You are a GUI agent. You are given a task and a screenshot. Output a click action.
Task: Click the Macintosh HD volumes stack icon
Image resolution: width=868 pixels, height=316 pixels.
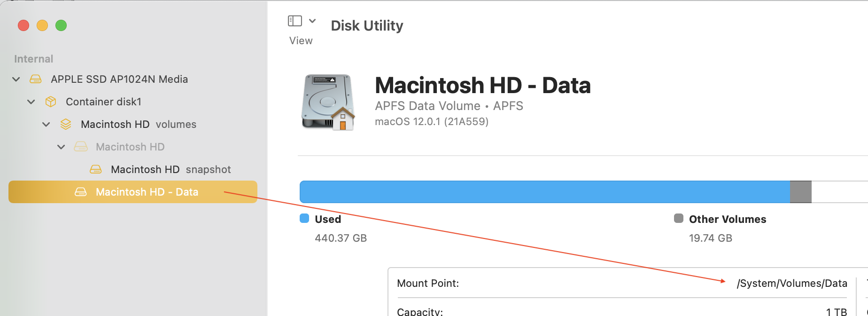[66, 124]
